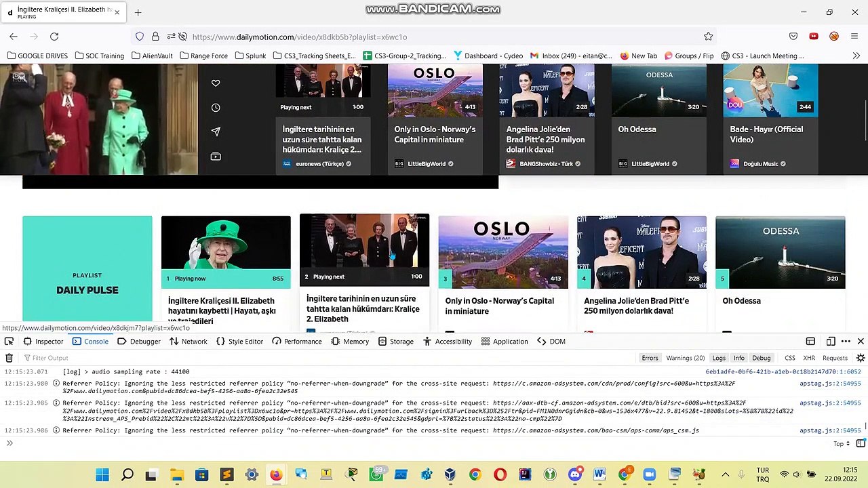Screen dimensions: 868x488
Task: Toggle the Logs filter button
Action: (x=719, y=358)
